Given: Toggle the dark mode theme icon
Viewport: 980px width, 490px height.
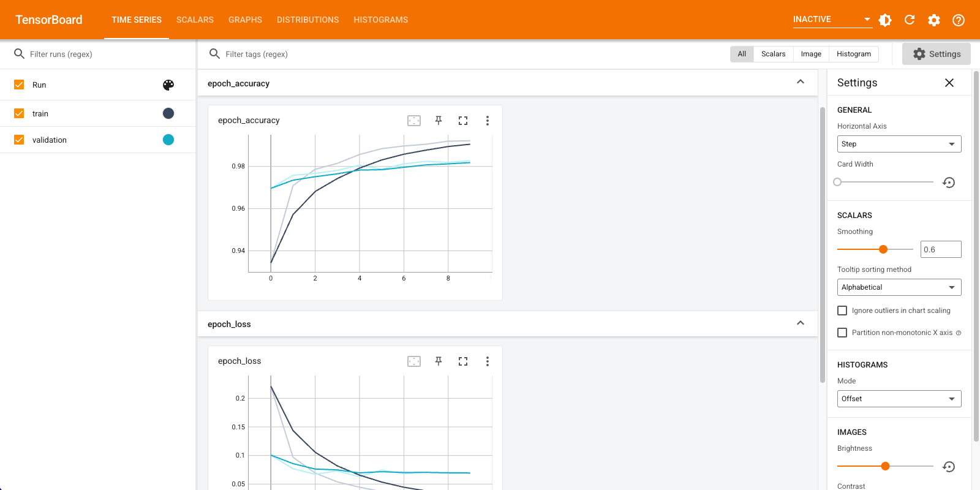Looking at the screenshot, I should pyautogui.click(x=885, y=20).
